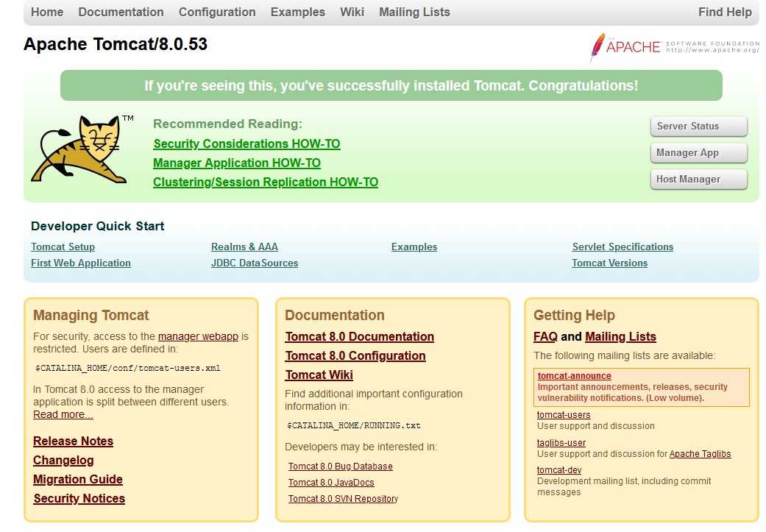Open the Documentation navigation item
The width and height of the screenshot is (766, 532).
121,12
